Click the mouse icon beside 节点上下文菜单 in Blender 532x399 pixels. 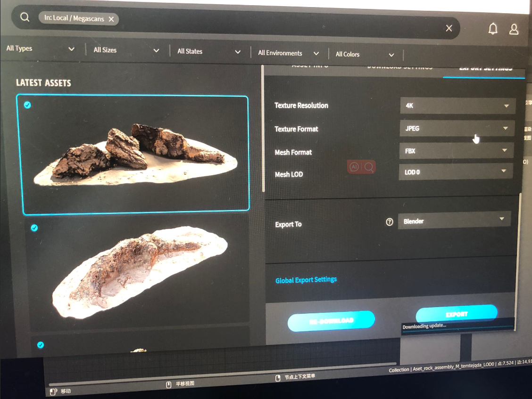click(x=277, y=378)
